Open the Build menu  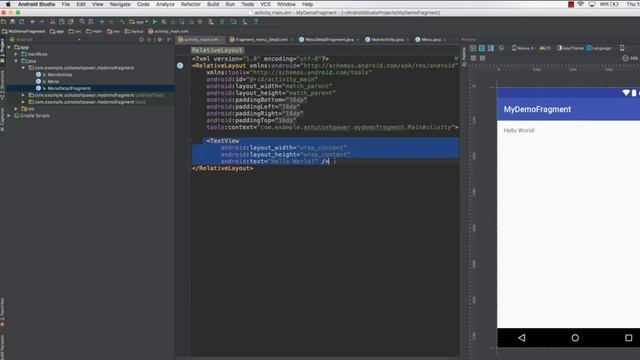point(213,4)
